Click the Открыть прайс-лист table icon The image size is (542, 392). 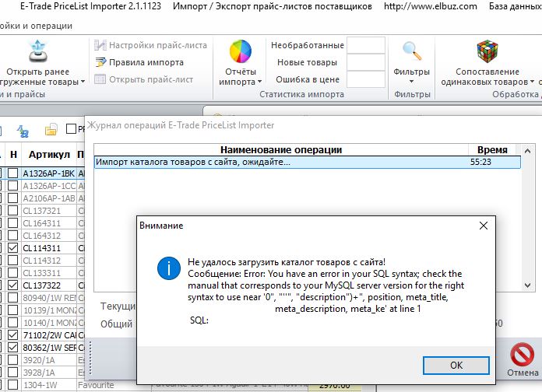[100, 79]
